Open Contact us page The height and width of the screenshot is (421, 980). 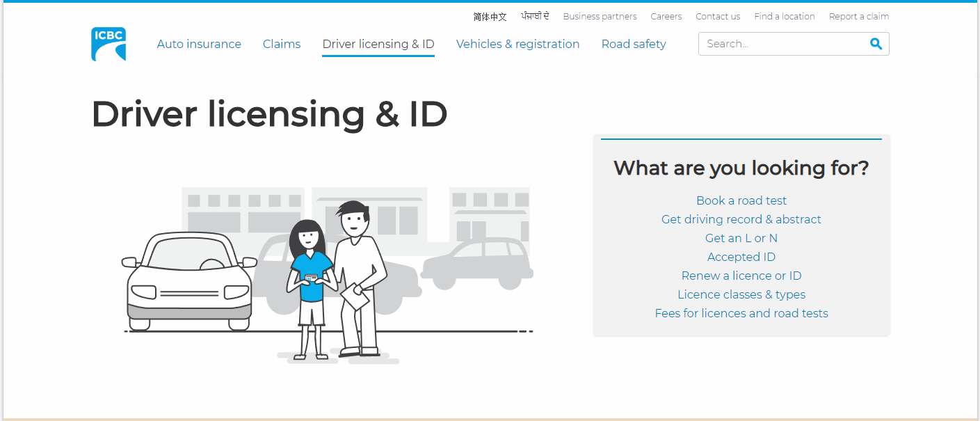click(x=718, y=16)
